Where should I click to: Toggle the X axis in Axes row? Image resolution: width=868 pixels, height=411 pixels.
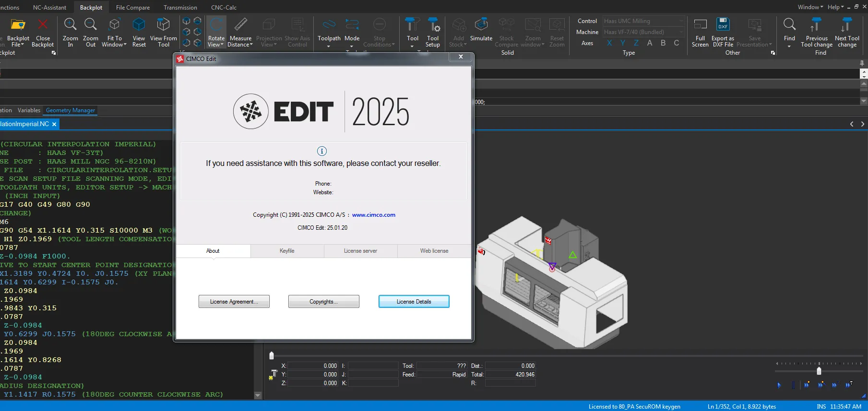click(x=609, y=43)
